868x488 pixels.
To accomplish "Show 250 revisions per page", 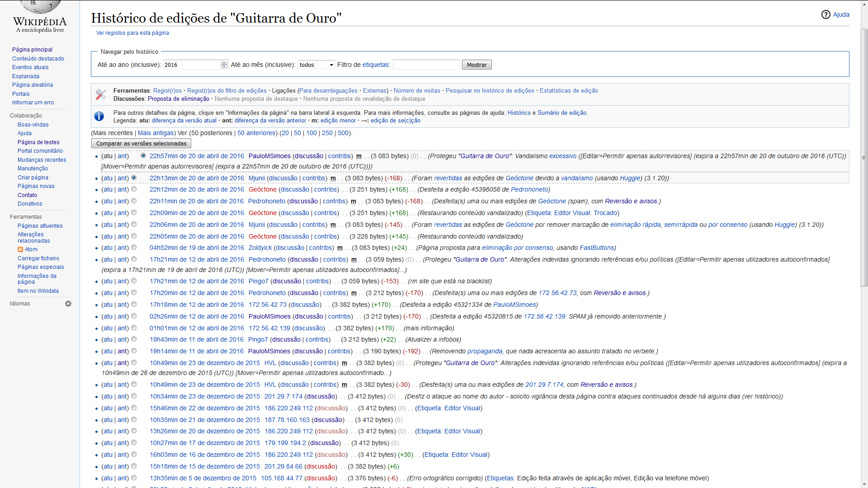I will tap(327, 133).
